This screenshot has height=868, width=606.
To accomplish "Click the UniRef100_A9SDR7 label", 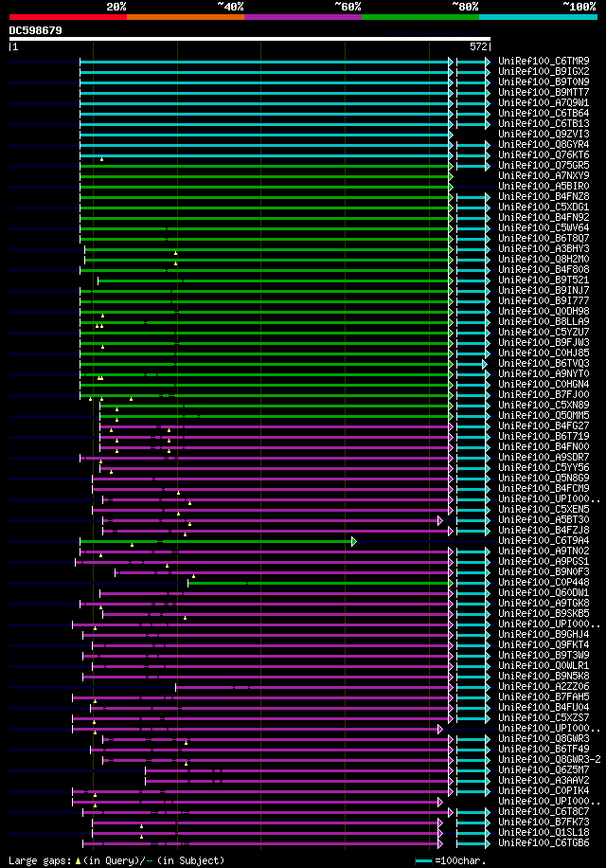I will click(544, 458).
